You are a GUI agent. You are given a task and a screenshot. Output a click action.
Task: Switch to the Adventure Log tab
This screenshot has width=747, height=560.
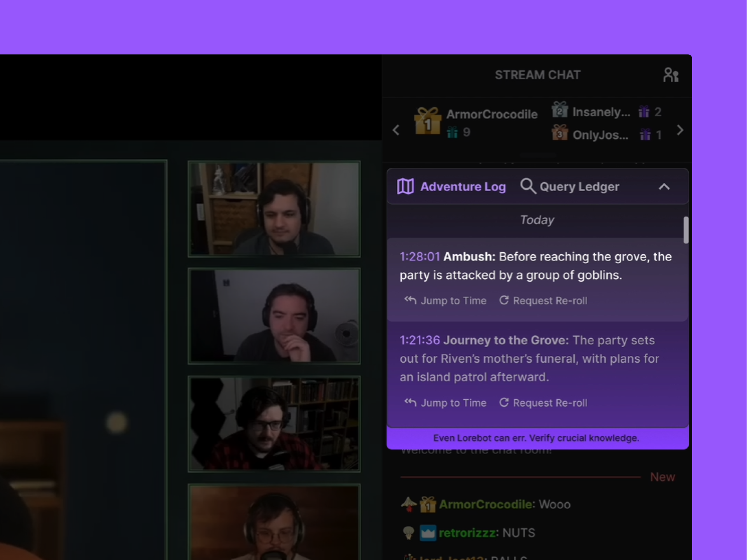pyautogui.click(x=462, y=187)
